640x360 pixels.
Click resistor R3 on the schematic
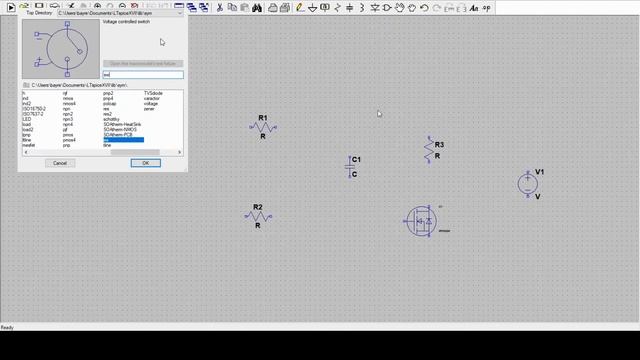tap(429, 150)
